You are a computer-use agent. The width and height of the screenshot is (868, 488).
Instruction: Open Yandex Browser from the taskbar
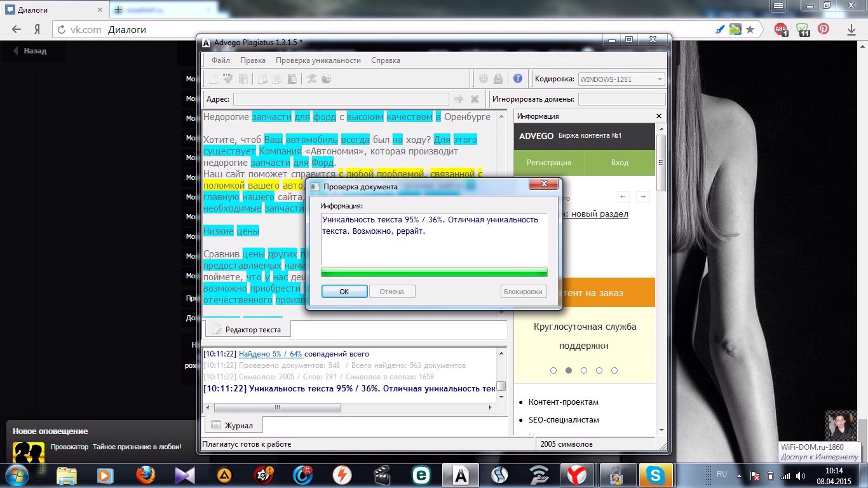pyautogui.click(x=577, y=475)
